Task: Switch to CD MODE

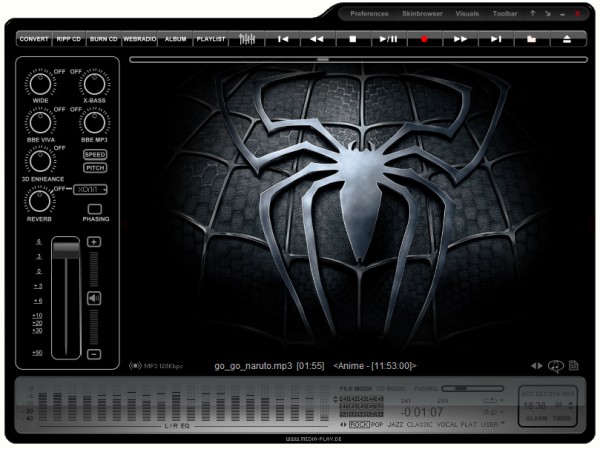Action: [391, 389]
